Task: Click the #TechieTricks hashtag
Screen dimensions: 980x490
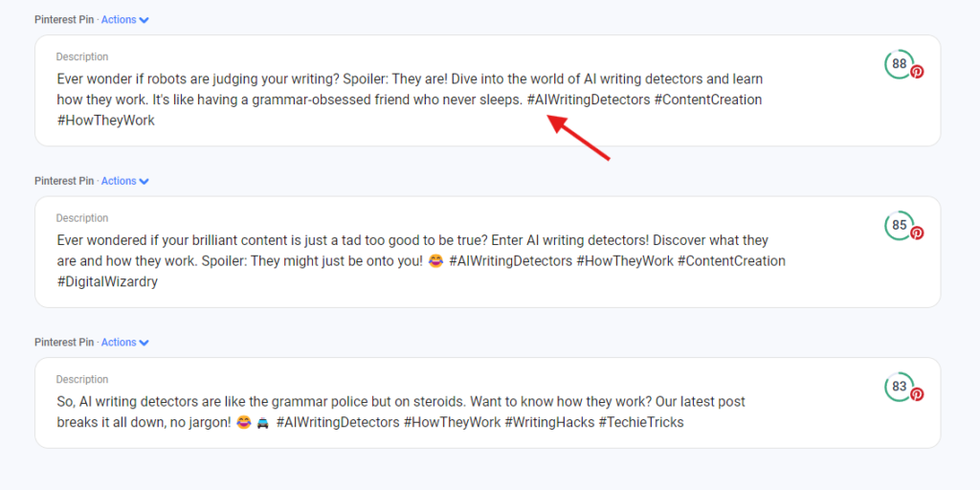Action: 641,422
